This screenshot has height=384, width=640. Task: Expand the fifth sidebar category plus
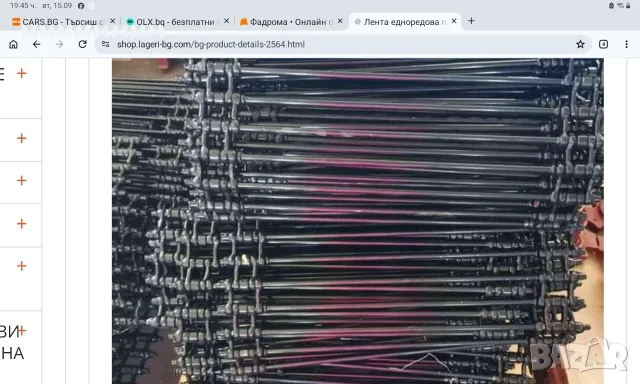click(22, 266)
